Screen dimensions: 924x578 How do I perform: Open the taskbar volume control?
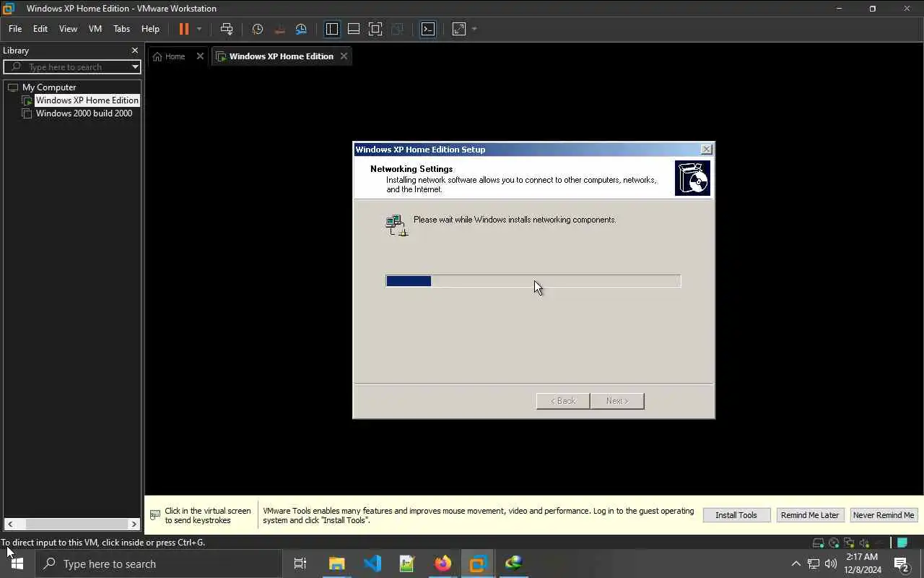tap(831, 564)
